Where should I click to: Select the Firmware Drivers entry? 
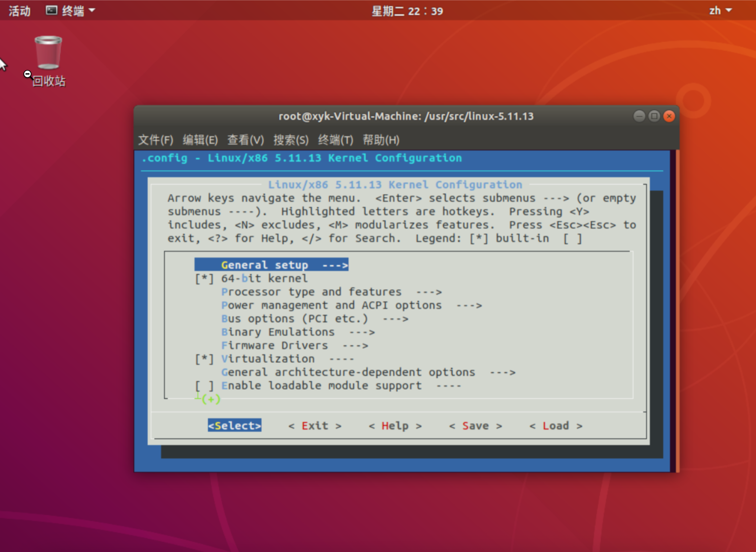tap(274, 345)
